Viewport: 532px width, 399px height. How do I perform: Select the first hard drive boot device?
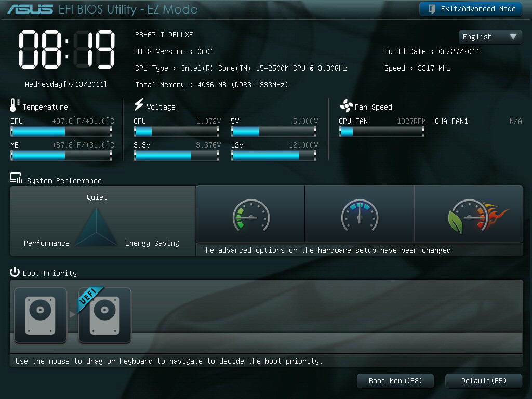coord(41,315)
